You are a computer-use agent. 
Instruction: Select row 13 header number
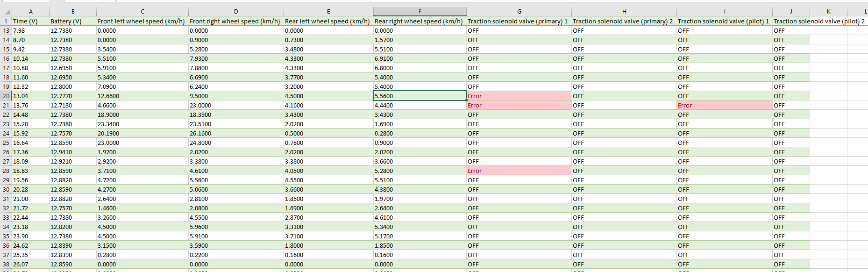coord(6,30)
